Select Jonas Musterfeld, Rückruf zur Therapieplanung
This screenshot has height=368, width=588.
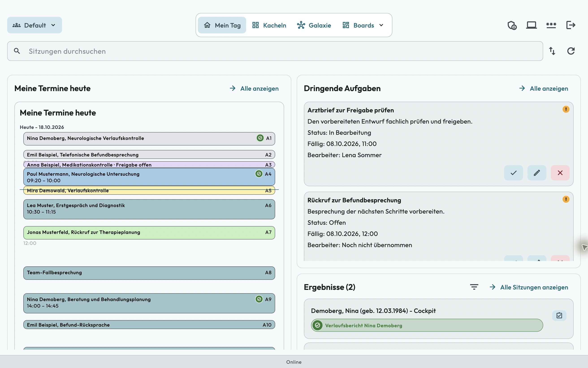[149, 233]
